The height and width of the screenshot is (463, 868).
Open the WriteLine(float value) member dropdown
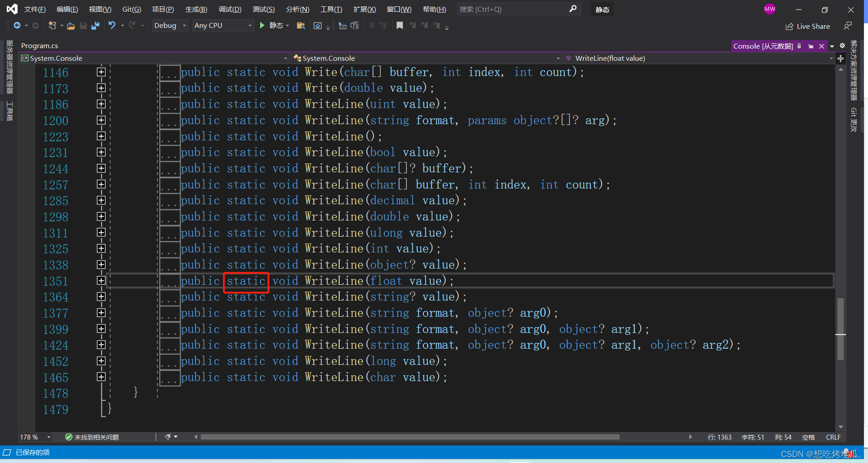click(x=699, y=58)
